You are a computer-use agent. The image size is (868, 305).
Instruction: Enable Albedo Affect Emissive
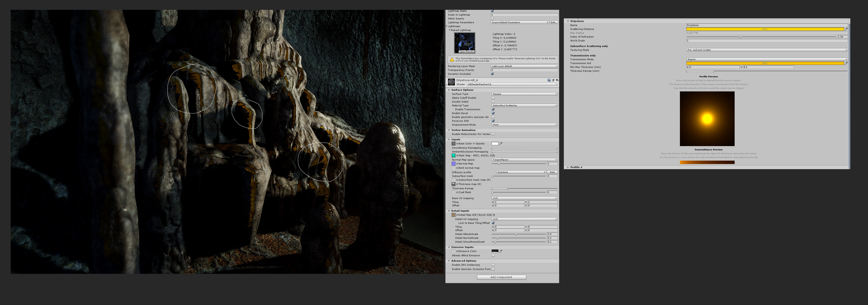coord(493,255)
